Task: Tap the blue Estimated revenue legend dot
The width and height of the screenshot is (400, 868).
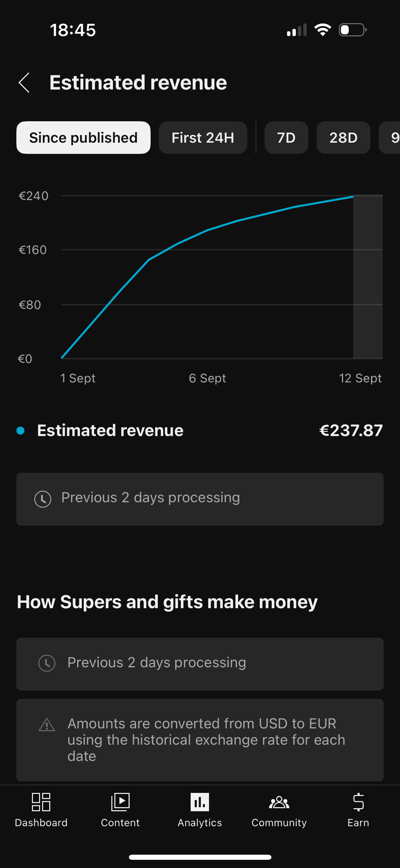Action: tap(20, 431)
